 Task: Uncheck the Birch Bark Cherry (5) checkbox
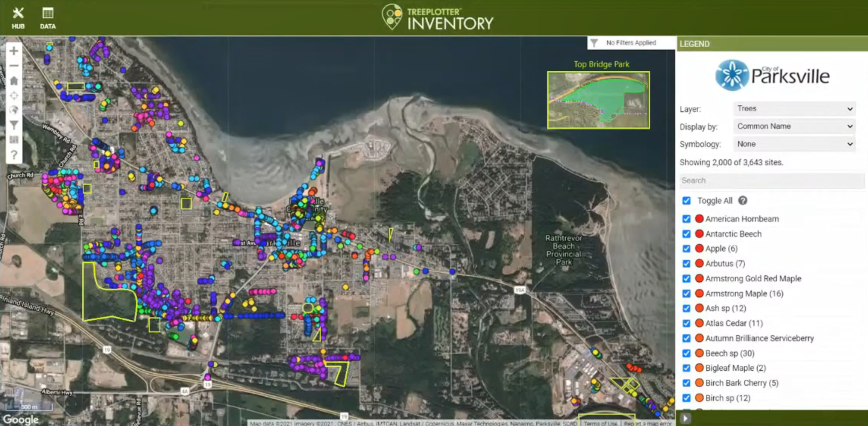(686, 383)
